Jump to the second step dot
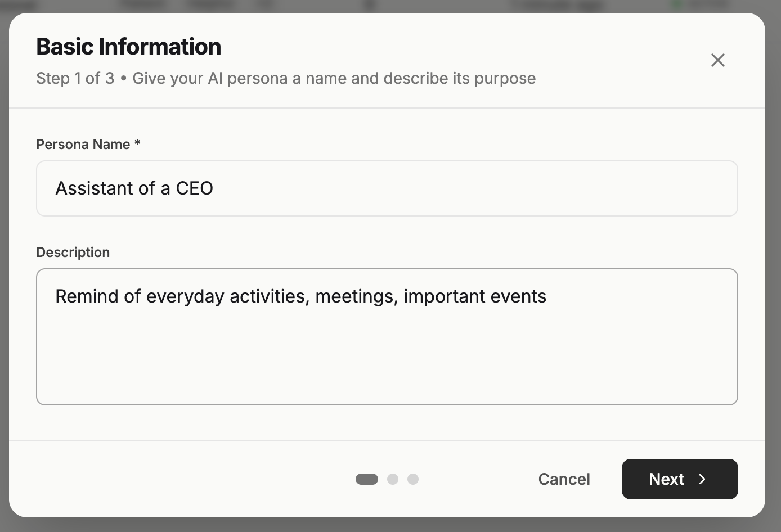The height and width of the screenshot is (532, 781). [x=393, y=479]
